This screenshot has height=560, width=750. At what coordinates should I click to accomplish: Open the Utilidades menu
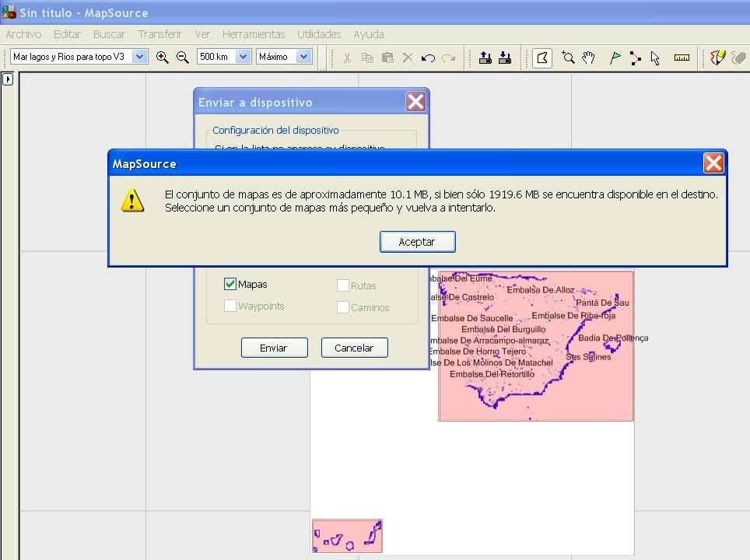click(319, 34)
